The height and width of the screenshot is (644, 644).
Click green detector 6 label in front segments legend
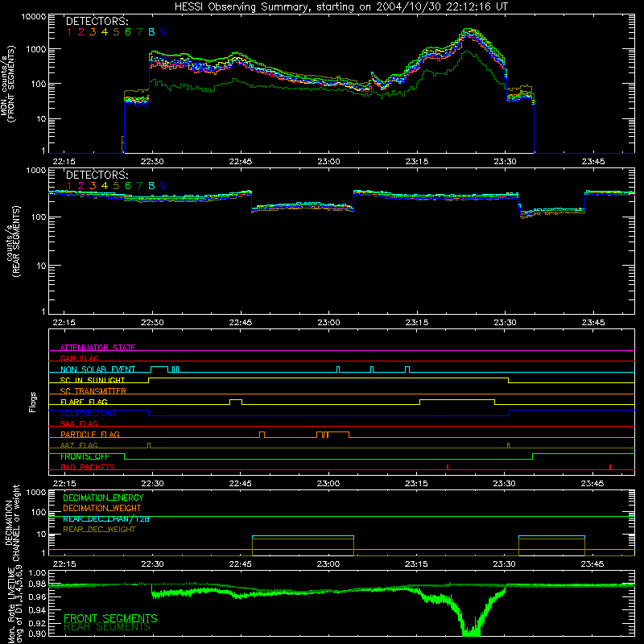[x=128, y=32]
